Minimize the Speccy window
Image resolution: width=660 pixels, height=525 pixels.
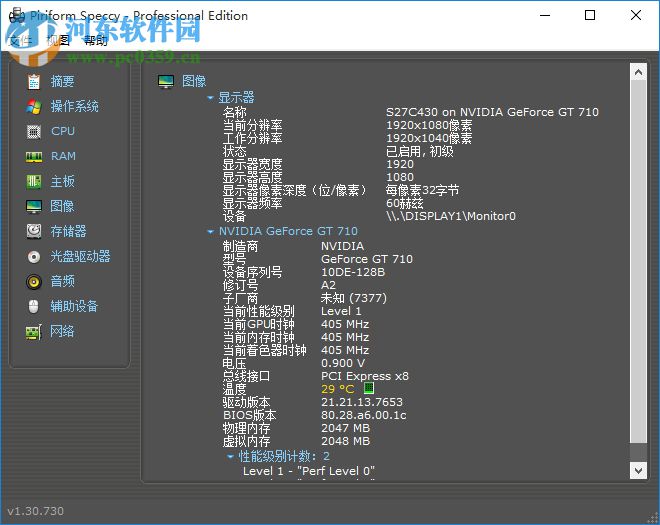(x=545, y=15)
